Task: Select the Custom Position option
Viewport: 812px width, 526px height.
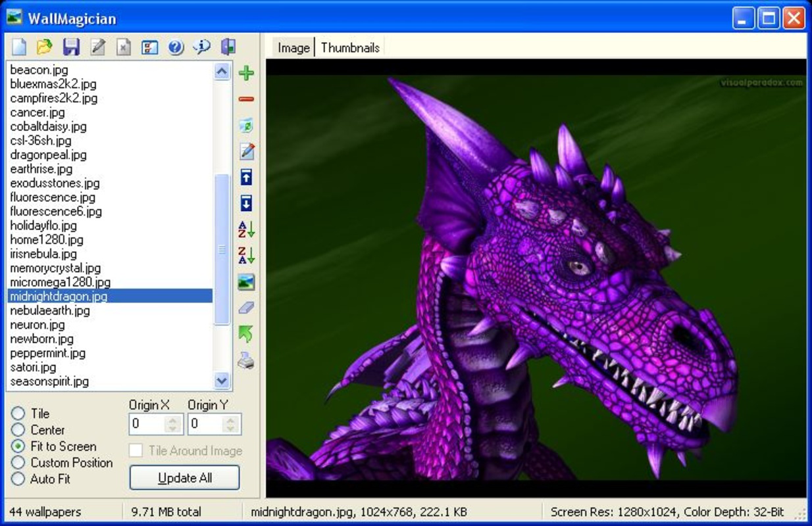Action: coord(62,463)
